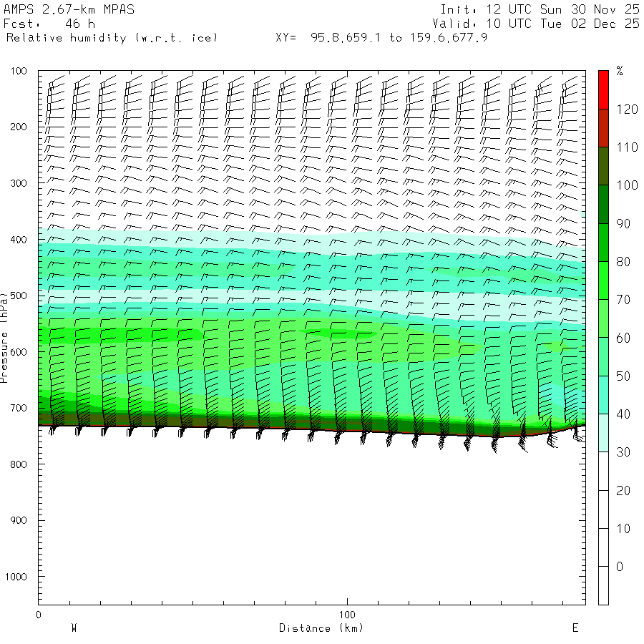Click the colorbar label '30'
The width and height of the screenshot is (644, 644).
point(623,452)
